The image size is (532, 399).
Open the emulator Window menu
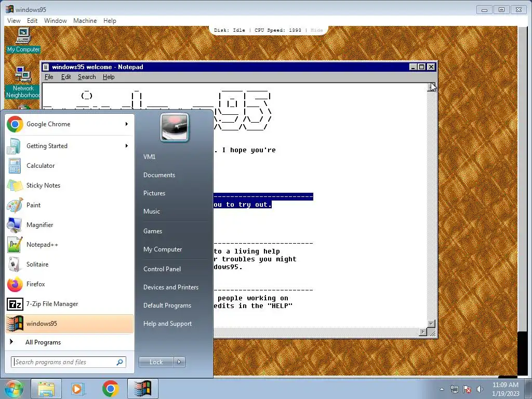pos(55,21)
